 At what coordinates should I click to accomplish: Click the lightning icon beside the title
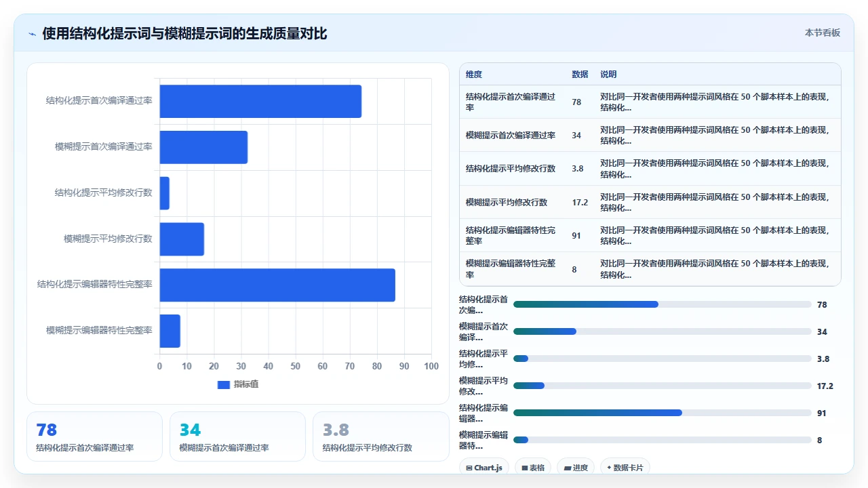(32, 34)
